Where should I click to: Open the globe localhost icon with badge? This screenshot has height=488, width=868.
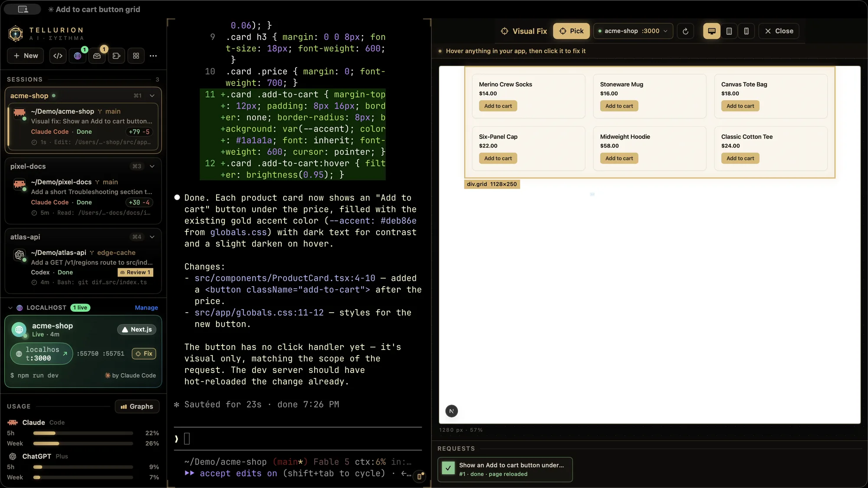(x=78, y=56)
